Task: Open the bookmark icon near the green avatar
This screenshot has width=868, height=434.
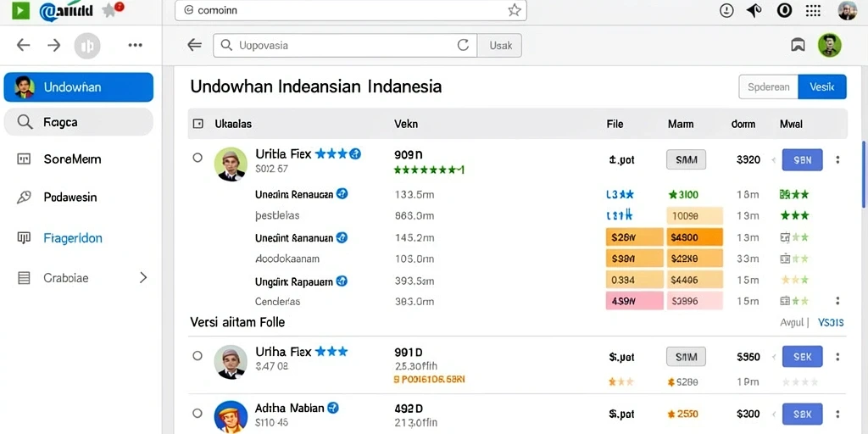Action: (798, 46)
